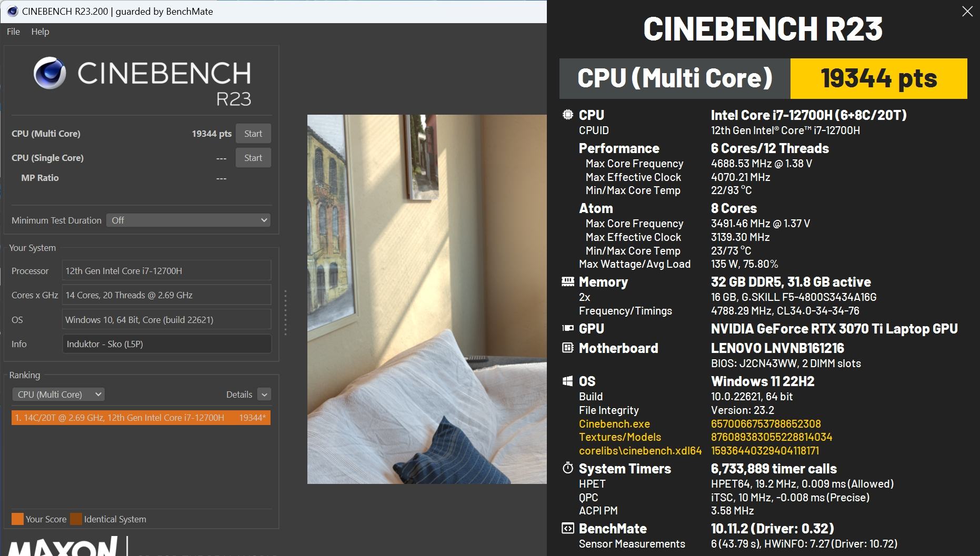980x556 pixels.
Task: Open the CPU (Multi Core) ranking dropdown
Action: pyautogui.click(x=58, y=395)
